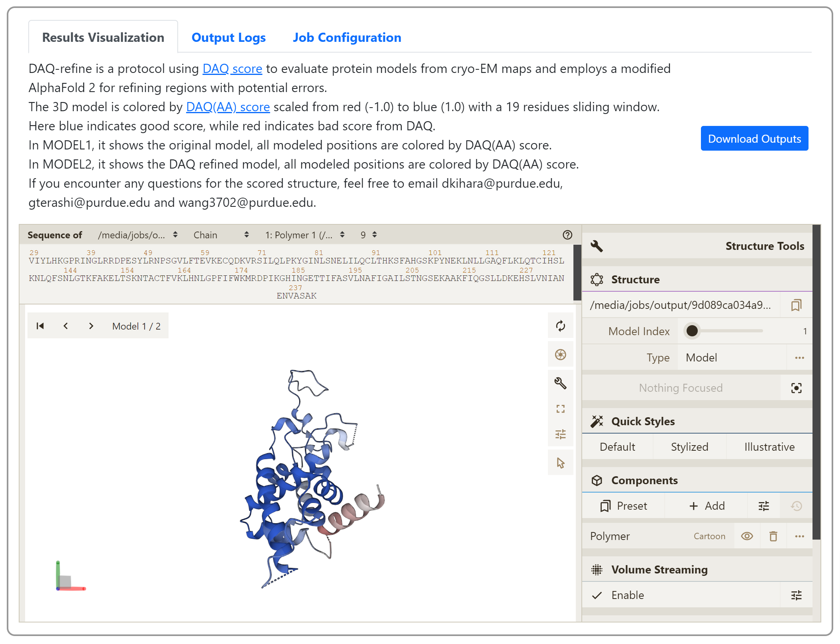Toggle the controls panel wrench icon
The image size is (840, 644).
click(560, 383)
